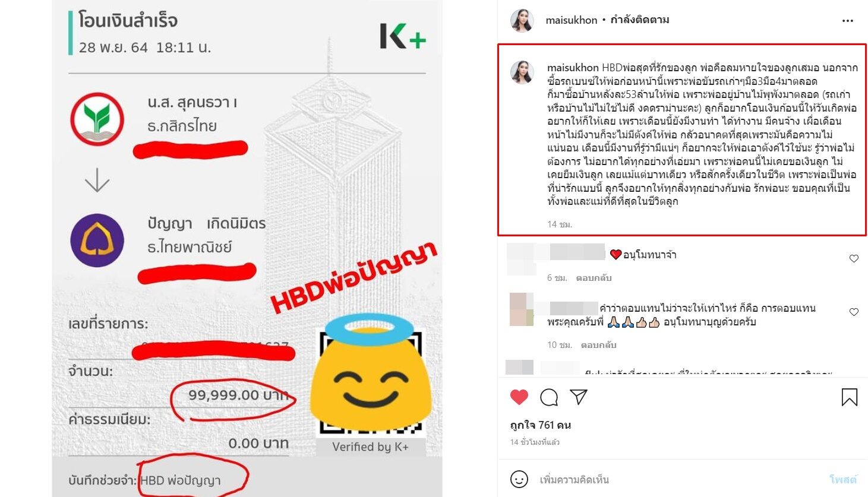Save post with the bookmark icon
868x497 pixels.
click(850, 397)
